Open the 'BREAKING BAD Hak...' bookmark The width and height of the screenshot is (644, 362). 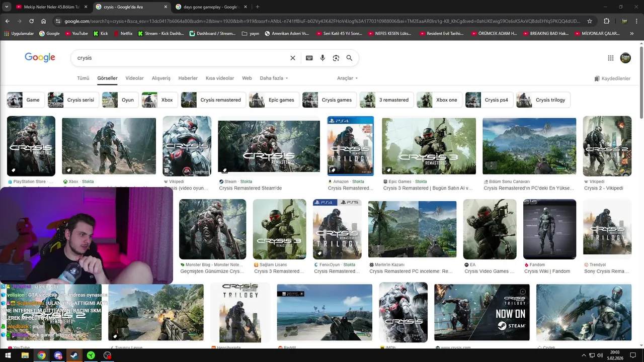[x=546, y=33]
